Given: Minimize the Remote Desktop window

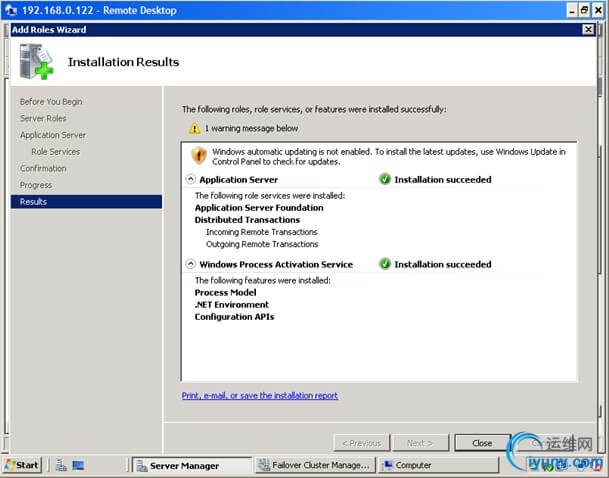Looking at the screenshot, I should click(x=572, y=10).
